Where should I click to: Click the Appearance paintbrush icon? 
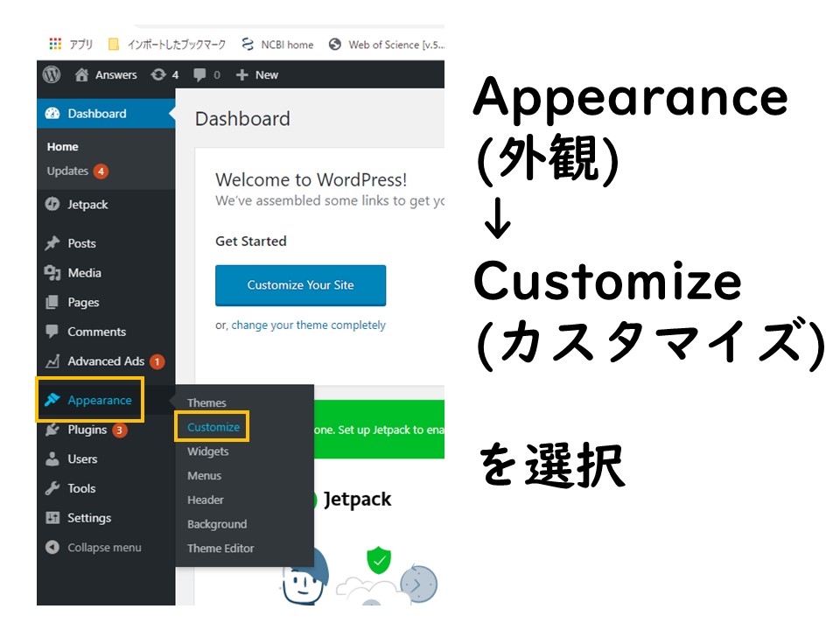[x=52, y=400]
